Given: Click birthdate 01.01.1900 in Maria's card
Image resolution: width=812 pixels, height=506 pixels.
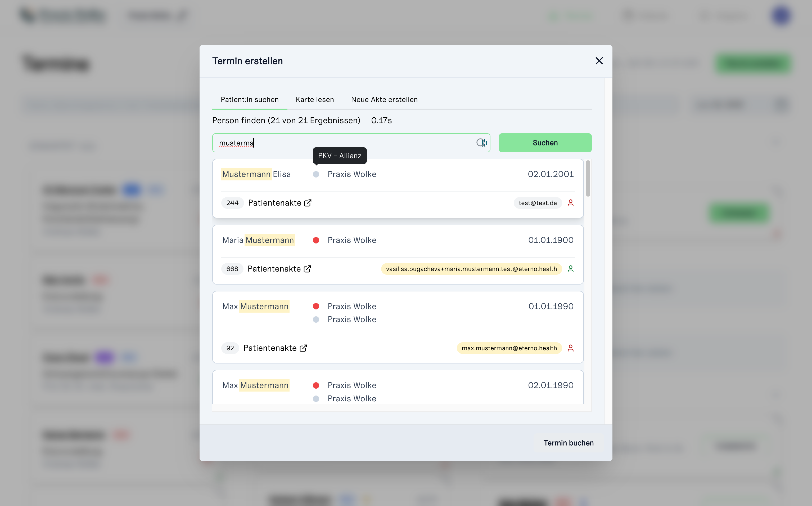Looking at the screenshot, I should coord(551,240).
